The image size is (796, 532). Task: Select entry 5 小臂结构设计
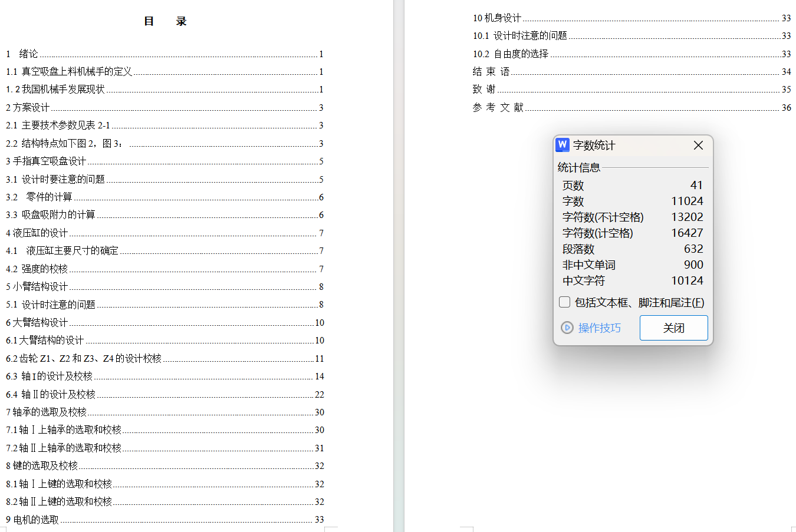(165, 286)
